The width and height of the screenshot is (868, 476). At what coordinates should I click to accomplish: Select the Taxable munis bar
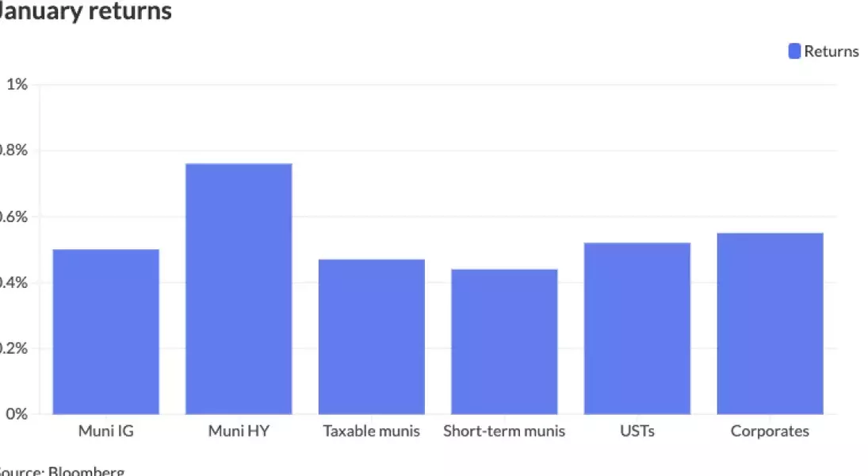[x=372, y=336]
